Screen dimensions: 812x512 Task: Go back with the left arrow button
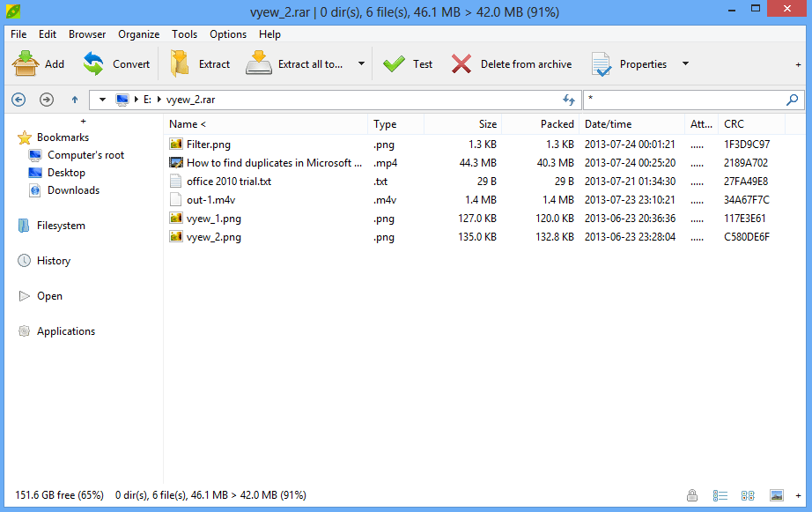point(18,100)
